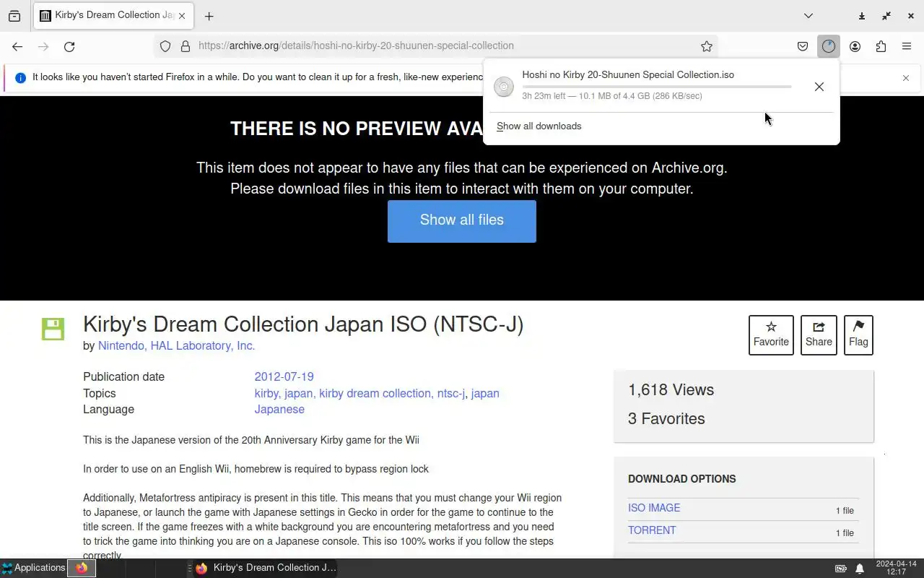Show all downloads
The image size is (924, 578).
(x=539, y=126)
